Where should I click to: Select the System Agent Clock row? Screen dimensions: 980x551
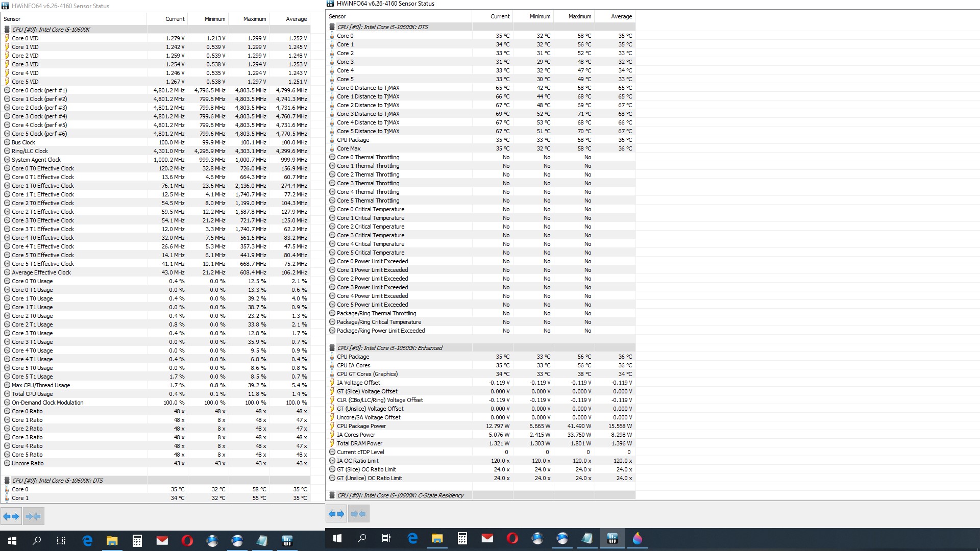36,160
